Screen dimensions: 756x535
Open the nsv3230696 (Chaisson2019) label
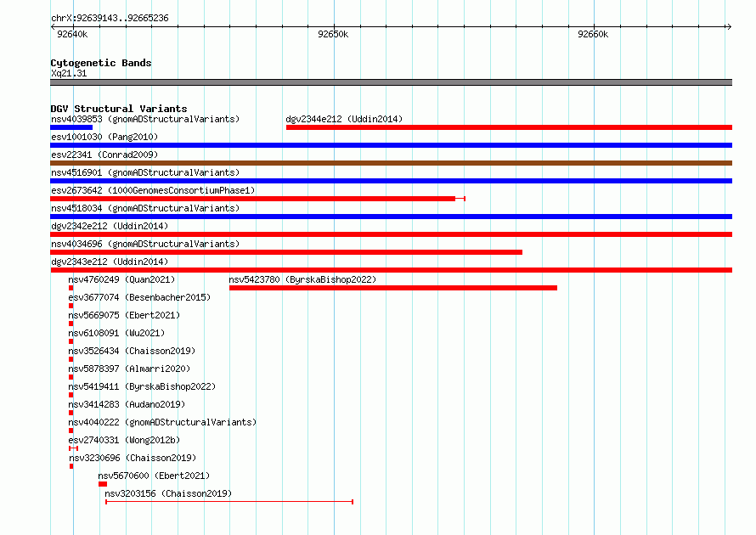(133, 458)
